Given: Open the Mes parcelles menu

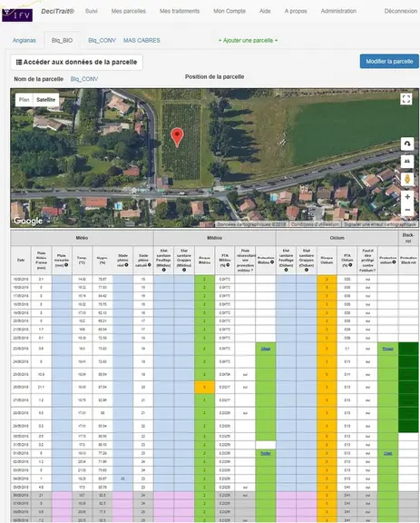Looking at the screenshot, I should (128, 11).
